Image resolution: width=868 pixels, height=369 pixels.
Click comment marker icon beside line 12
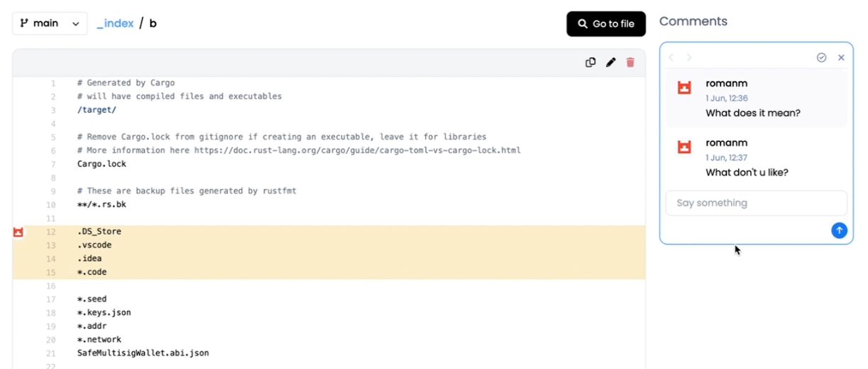18,232
